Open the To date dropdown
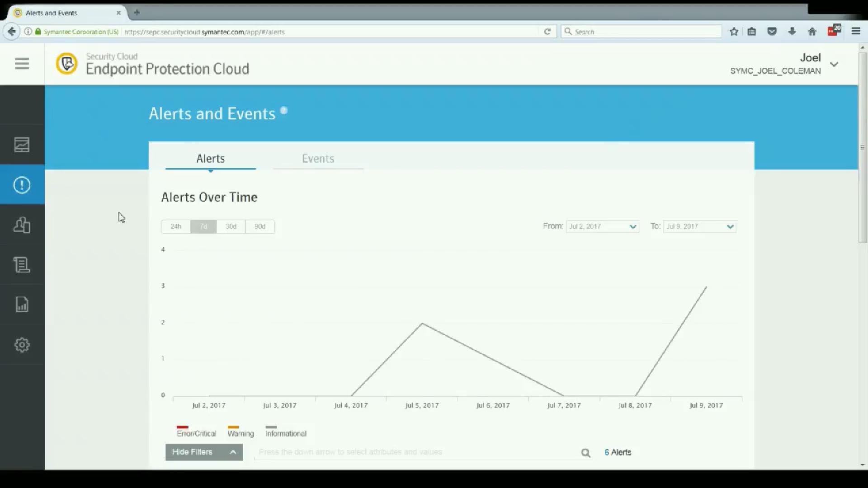This screenshot has height=488, width=868. point(699,226)
